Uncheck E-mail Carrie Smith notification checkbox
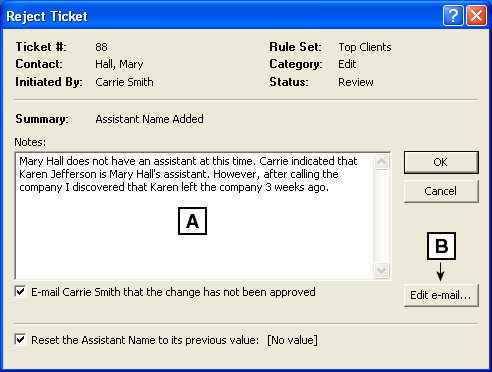 (20, 292)
